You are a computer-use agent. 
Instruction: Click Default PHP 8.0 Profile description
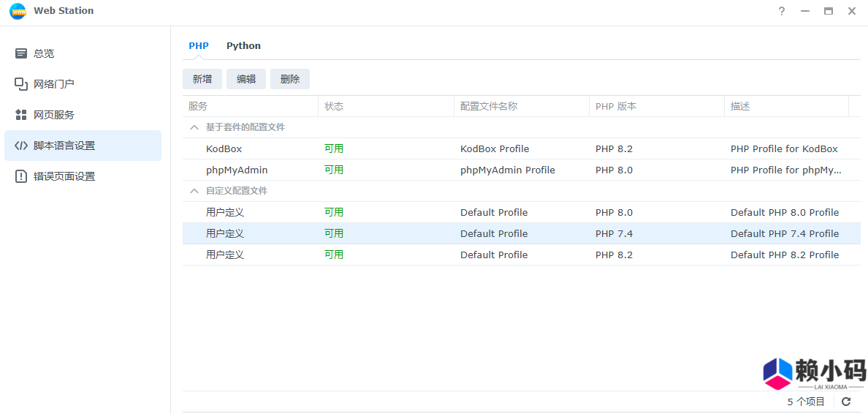pos(785,212)
